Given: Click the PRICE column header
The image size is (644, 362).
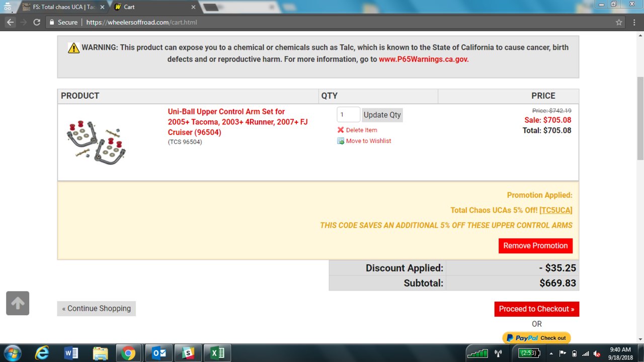Looking at the screenshot, I should tap(543, 96).
